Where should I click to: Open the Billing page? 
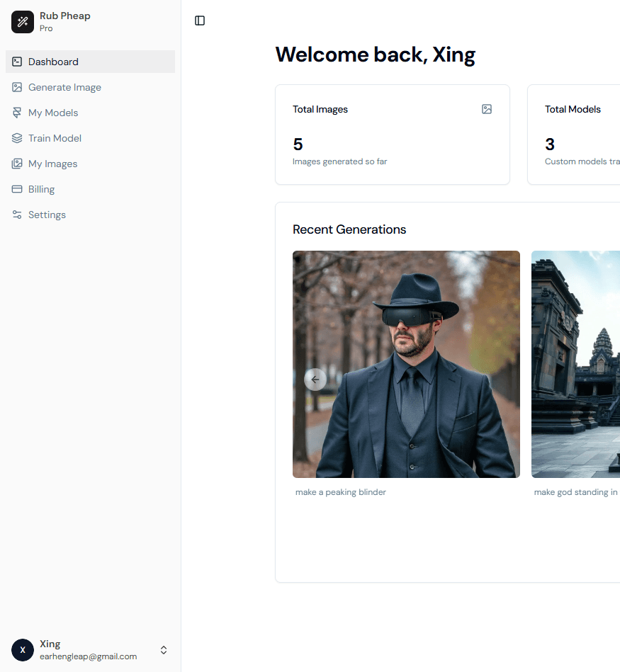click(x=91, y=190)
